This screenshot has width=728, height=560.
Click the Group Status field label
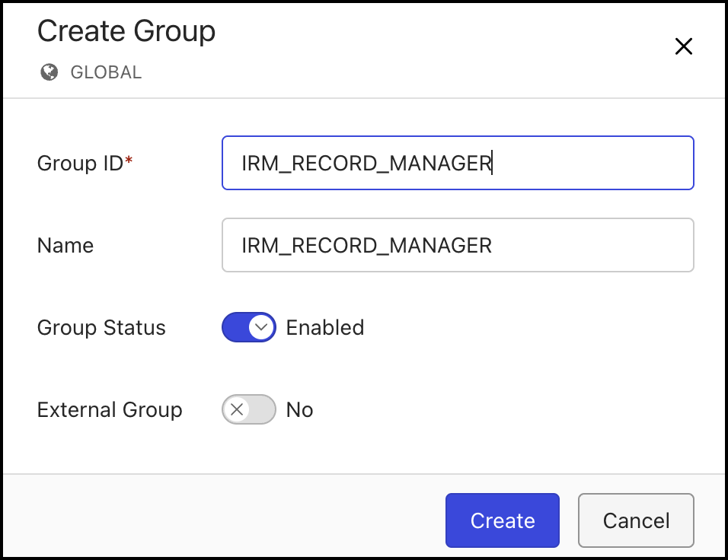tap(101, 327)
